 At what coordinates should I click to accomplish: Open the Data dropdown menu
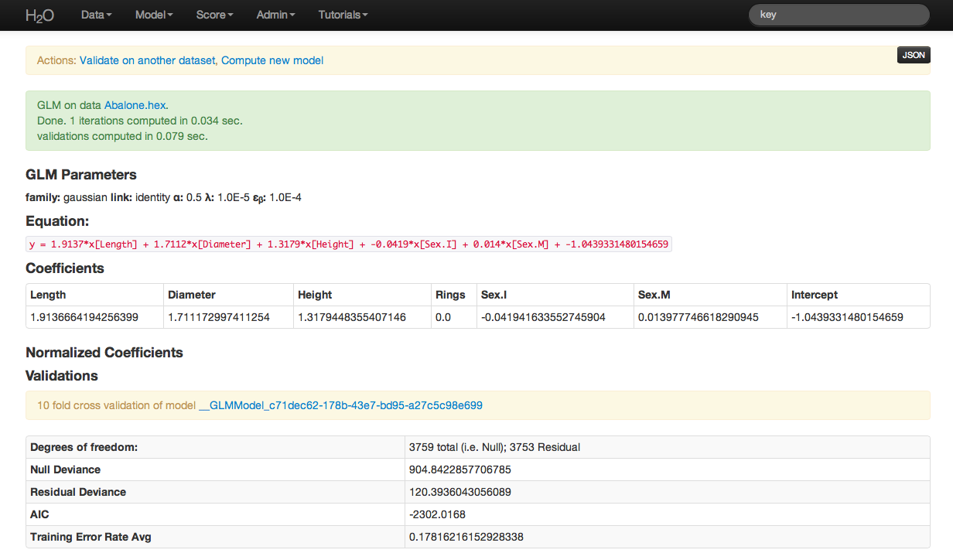96,15
